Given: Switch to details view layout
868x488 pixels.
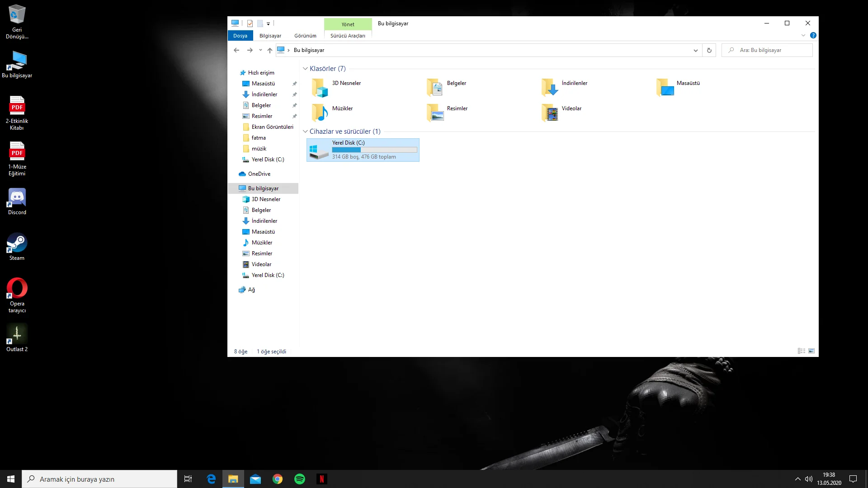Looking at the screenshot, I should [x=802, y=351].
